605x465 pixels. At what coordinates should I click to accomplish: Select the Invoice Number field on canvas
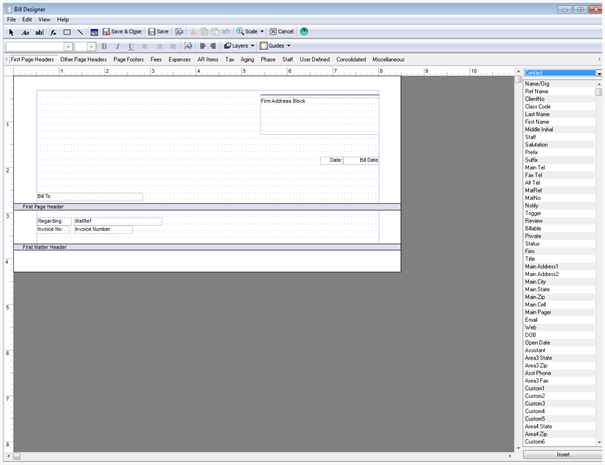[103, 229]
